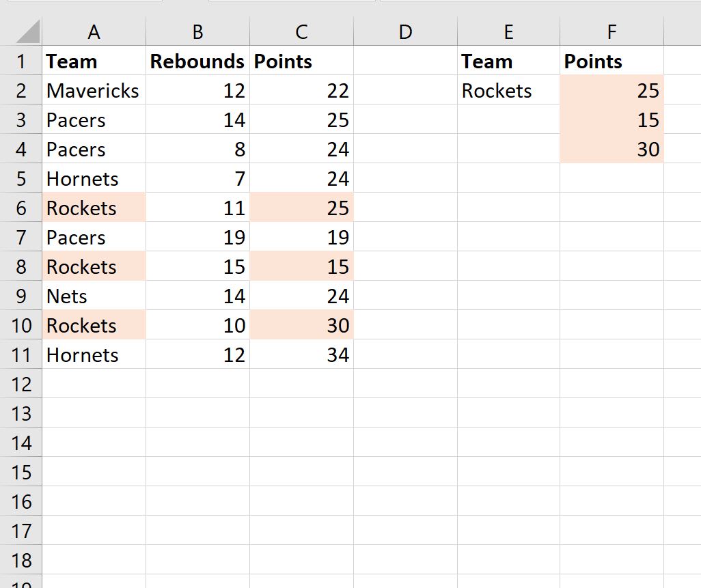Select row 1 header
This screenshot has width=701, height=588.
point(21,61)
